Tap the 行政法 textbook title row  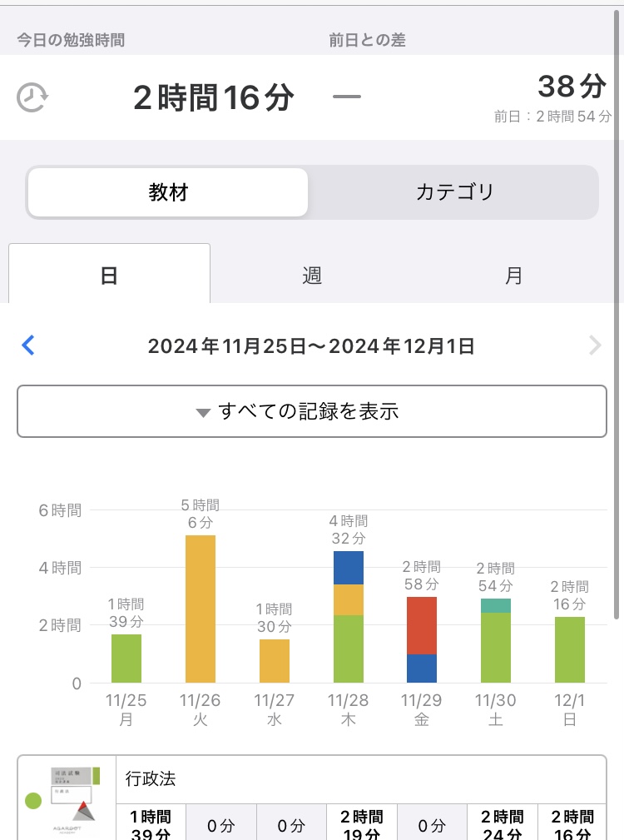[361, 780]
